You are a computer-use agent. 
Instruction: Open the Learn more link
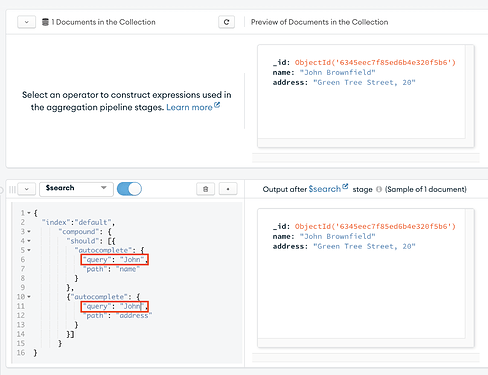[189, 107]
